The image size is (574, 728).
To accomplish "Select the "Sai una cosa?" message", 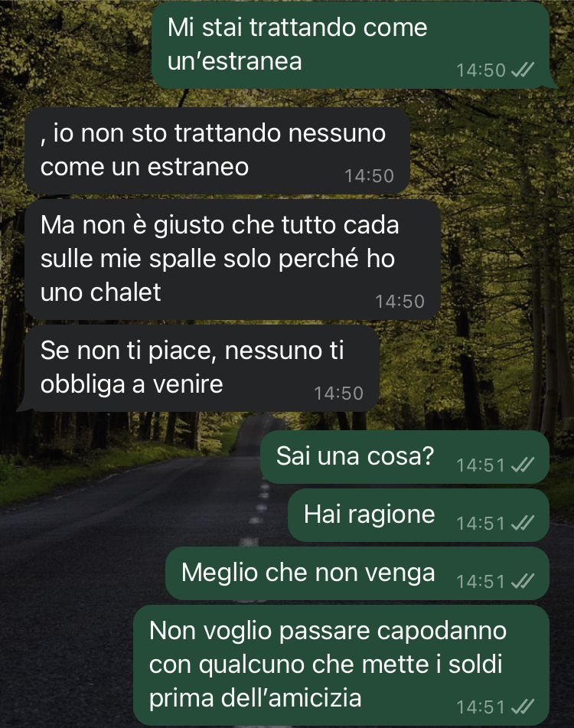I will click(x=405, y=457).
